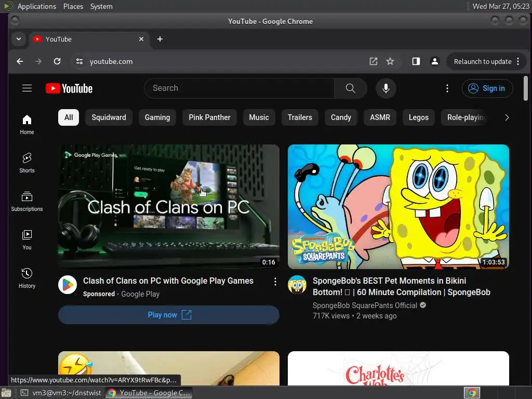This screenshot has width=532, height=399.
Task: Select the Trailers filter chip
Action: [300, 117]
